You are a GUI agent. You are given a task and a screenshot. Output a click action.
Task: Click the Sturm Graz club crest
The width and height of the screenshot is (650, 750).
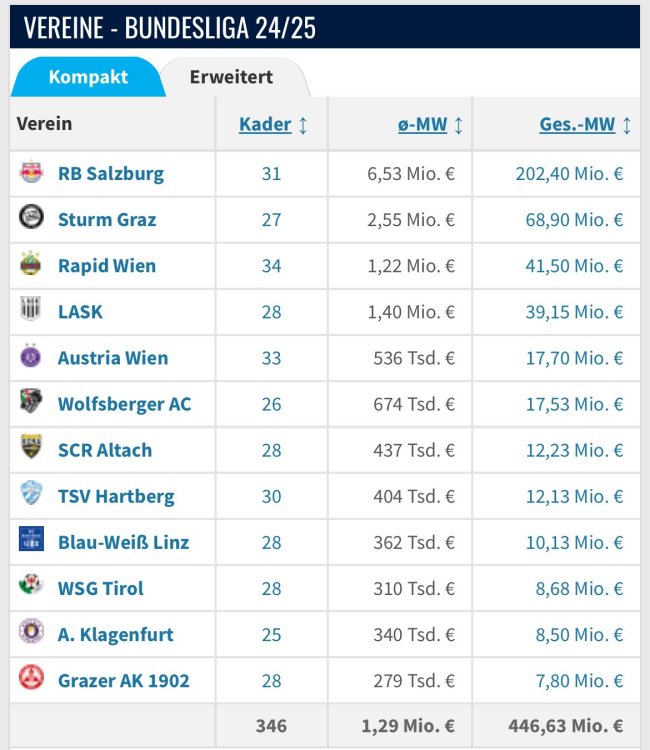(31, 219)
